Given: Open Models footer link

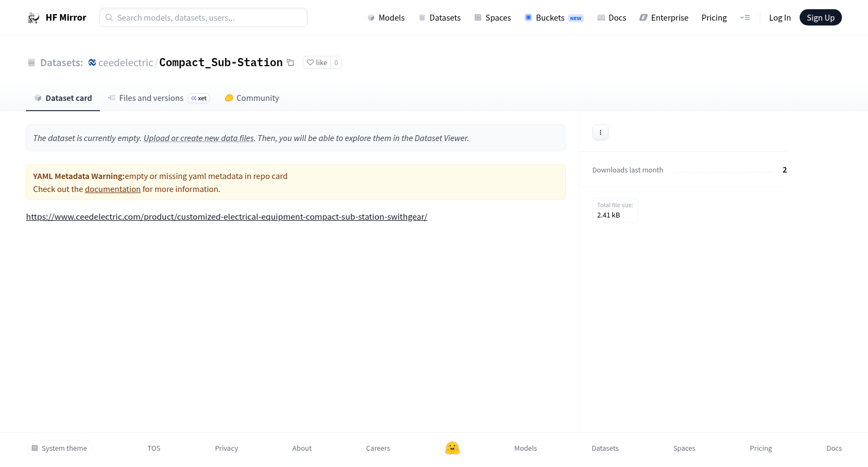Looking at the screenshot, I should [526, 449].
